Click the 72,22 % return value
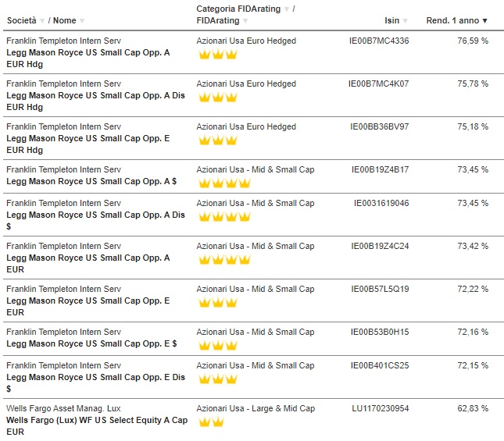The image size is (504, 441). click(x=473, y=289)
